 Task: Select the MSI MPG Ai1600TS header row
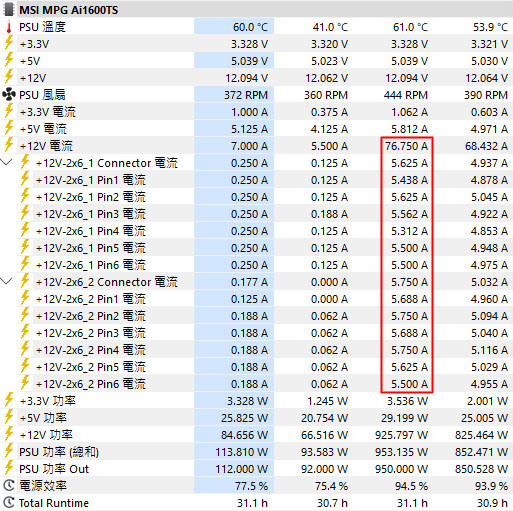(x=256, y=10)
